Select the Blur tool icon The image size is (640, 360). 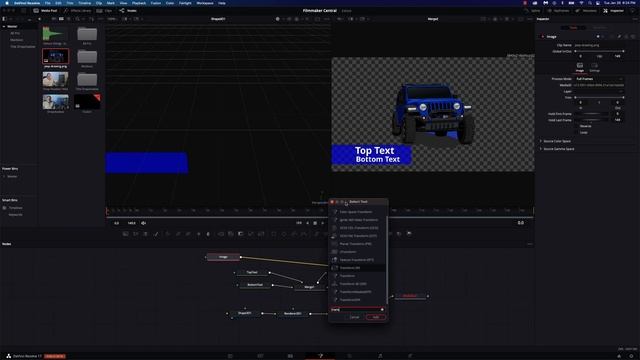point(208,234)
